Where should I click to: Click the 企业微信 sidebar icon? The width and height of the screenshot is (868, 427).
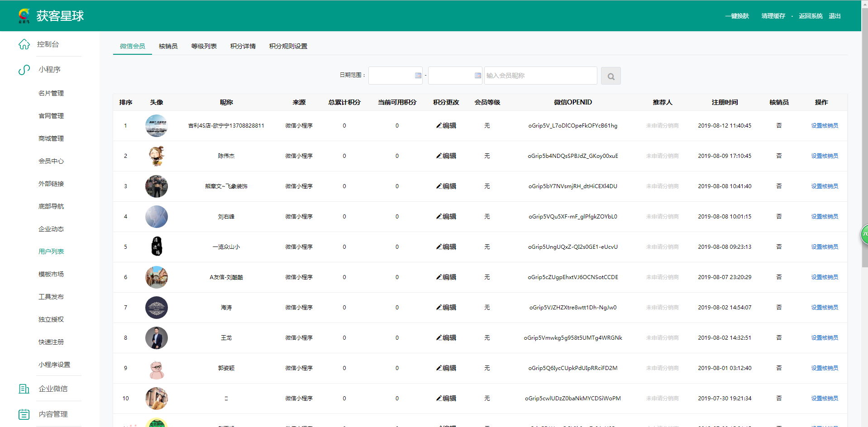pos(24,389)
